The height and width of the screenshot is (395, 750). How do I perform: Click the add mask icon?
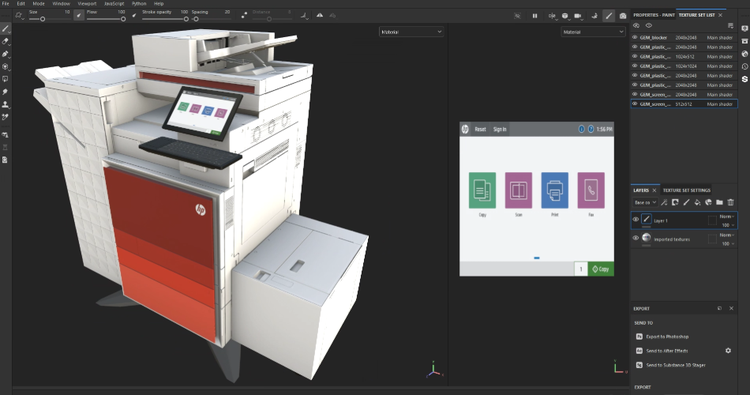point(675,202)
